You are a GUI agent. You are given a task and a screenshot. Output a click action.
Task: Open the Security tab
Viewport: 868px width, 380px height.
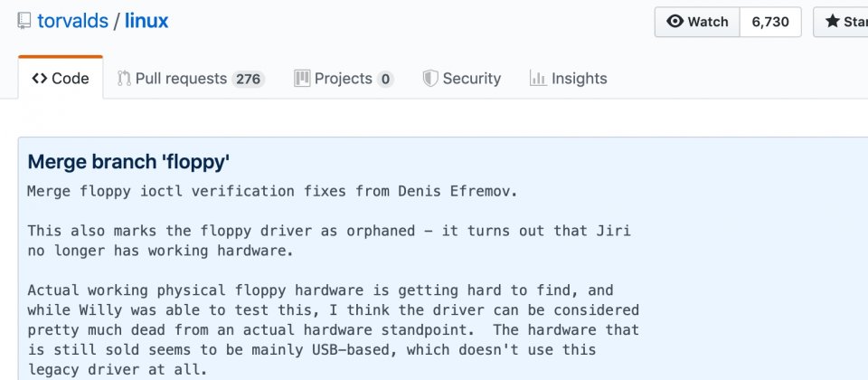point(462,79)
